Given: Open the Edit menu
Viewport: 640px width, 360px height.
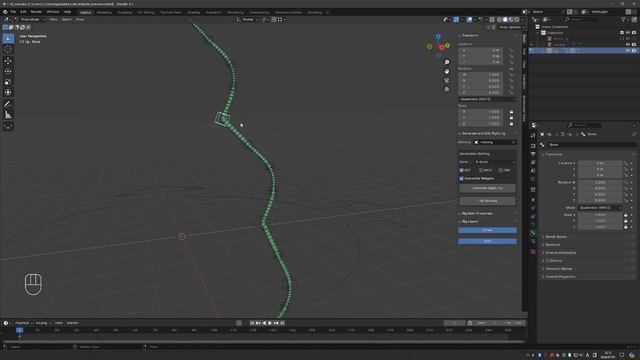Looking at the screenshot, I should coord(23,12).
